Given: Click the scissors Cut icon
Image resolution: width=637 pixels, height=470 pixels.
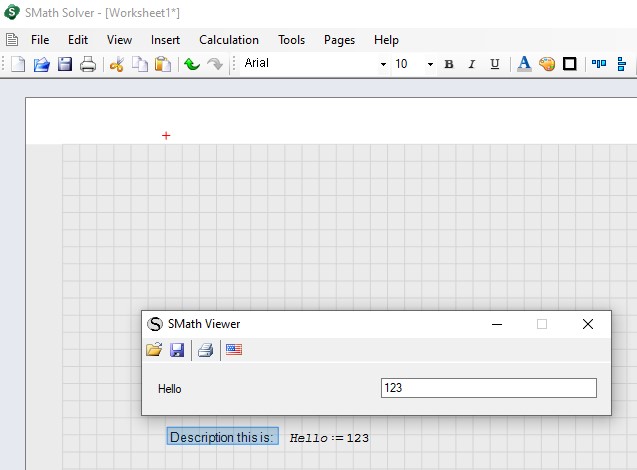Looking at the screenshot, I should (x=116, y=64).
